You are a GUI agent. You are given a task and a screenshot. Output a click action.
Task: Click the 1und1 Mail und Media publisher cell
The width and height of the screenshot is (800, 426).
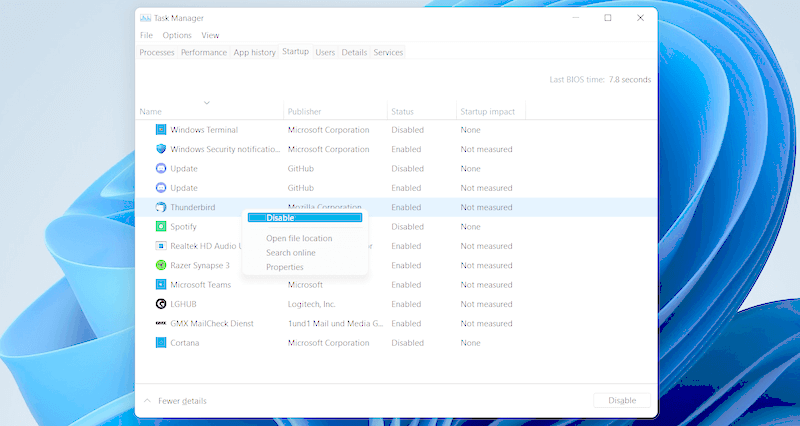point(335,323)
